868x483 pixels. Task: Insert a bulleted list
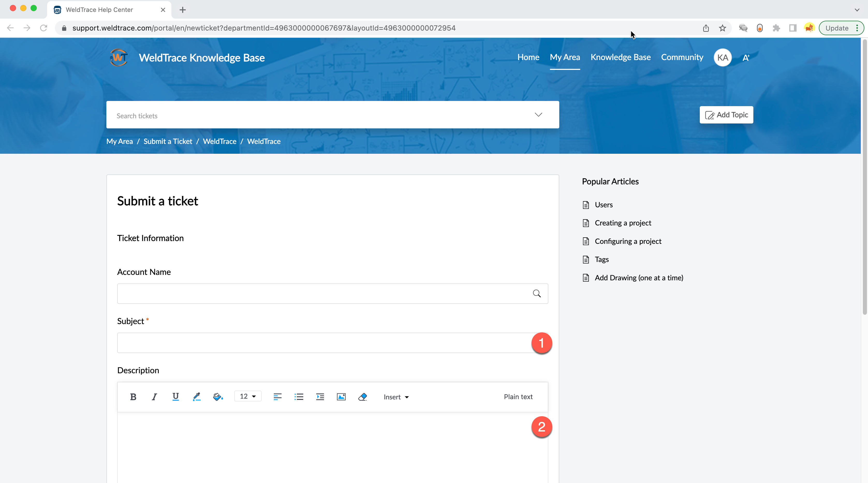pos(299,397)
